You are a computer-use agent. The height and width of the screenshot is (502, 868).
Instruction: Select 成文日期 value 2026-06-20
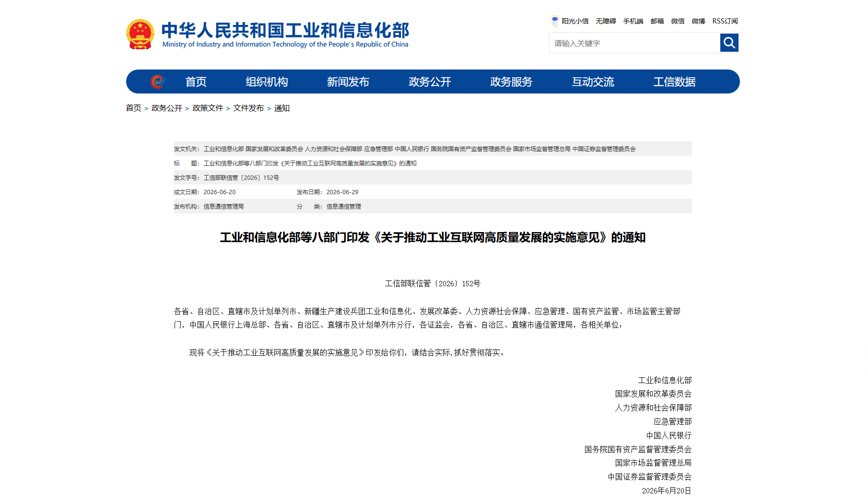click(220, 192)
